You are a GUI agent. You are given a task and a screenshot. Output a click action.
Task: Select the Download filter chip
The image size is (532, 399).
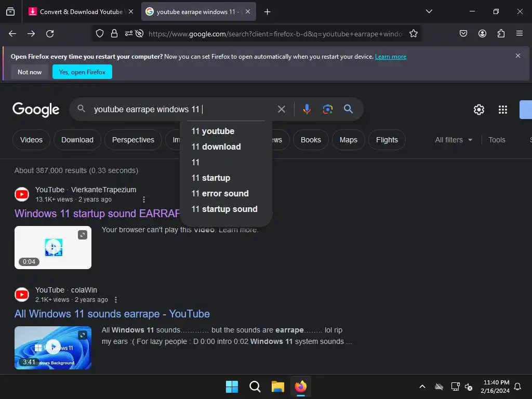77,140
